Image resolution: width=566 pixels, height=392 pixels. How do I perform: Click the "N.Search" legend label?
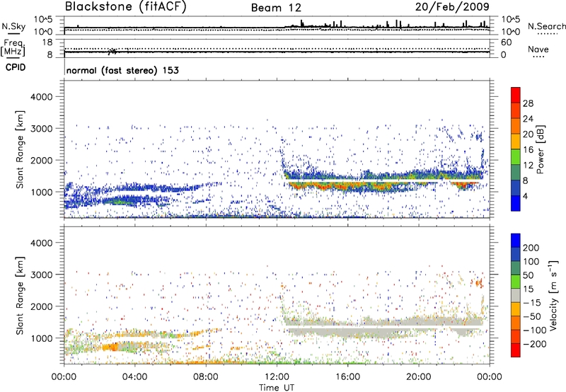pos(546,26)
